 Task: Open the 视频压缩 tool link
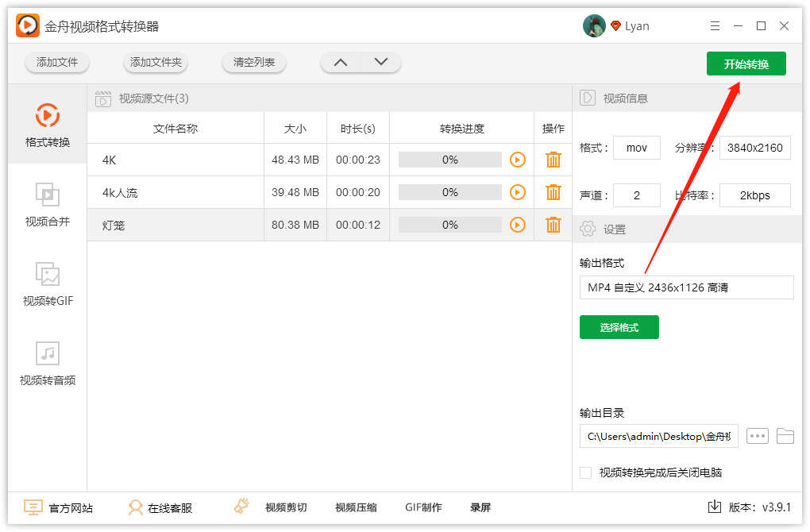(x=356, y=507)
